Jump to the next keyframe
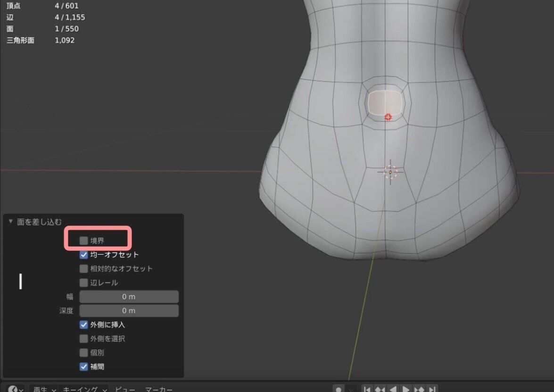 coord(419,389)
